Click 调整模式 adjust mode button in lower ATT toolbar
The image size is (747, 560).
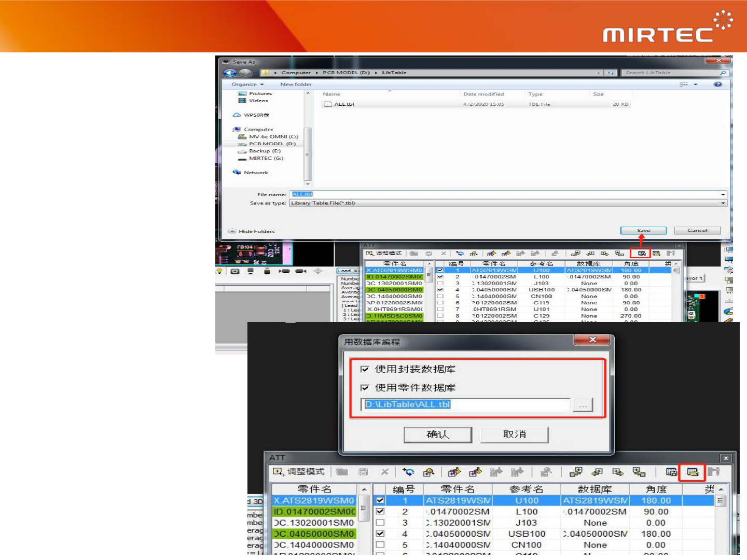coord(299,471)
